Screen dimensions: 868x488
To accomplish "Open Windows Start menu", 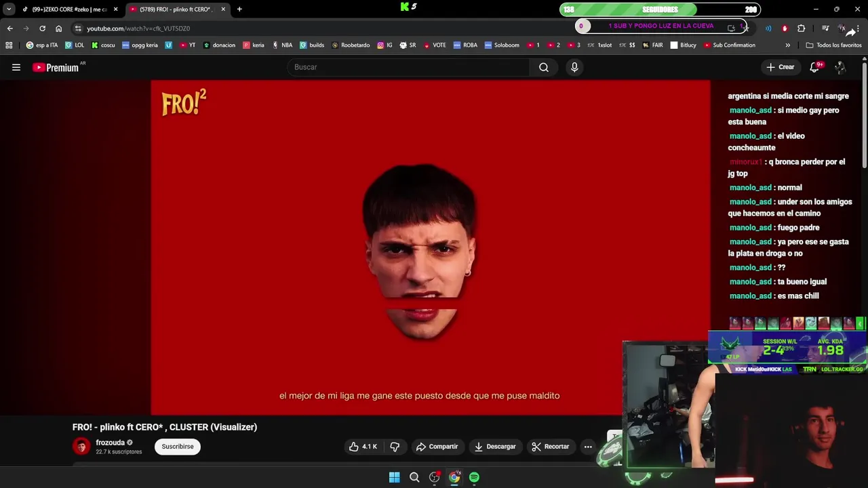I will click(x=394, y=477).
